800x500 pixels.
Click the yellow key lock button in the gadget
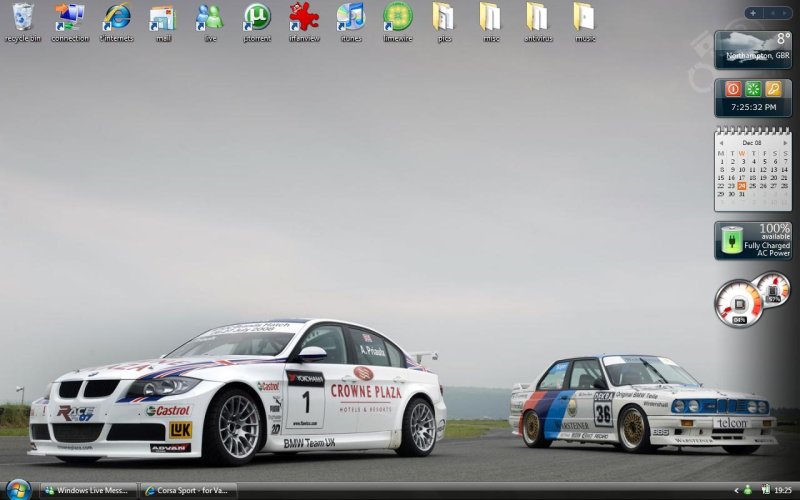pyautogui.click(x=773, y=89)
